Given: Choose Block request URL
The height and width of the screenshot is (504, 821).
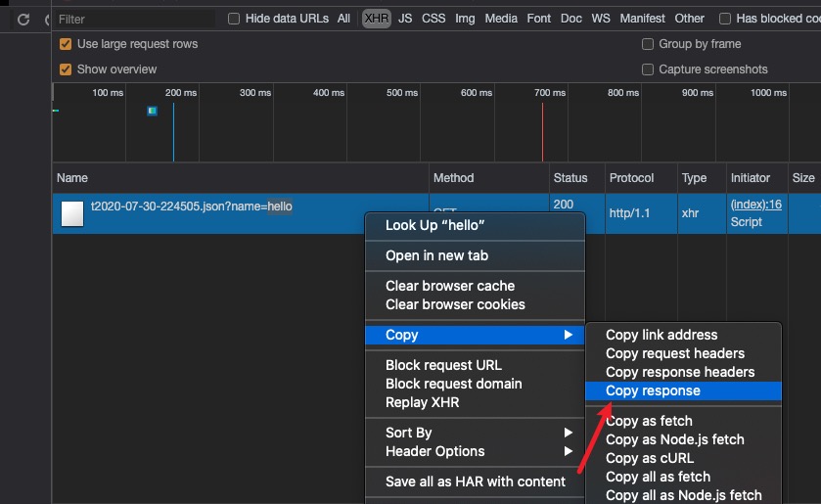Looking at the screenshot, I should point(475,365).
